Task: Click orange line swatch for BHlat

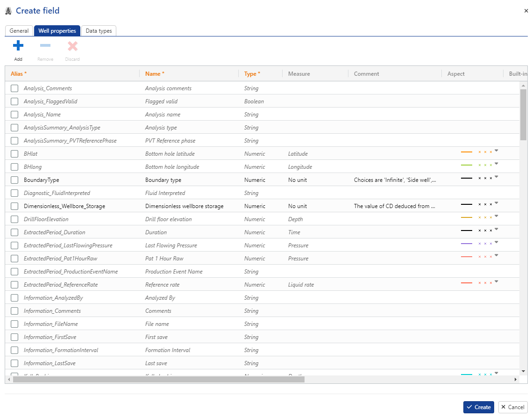Action: point(467,152)
